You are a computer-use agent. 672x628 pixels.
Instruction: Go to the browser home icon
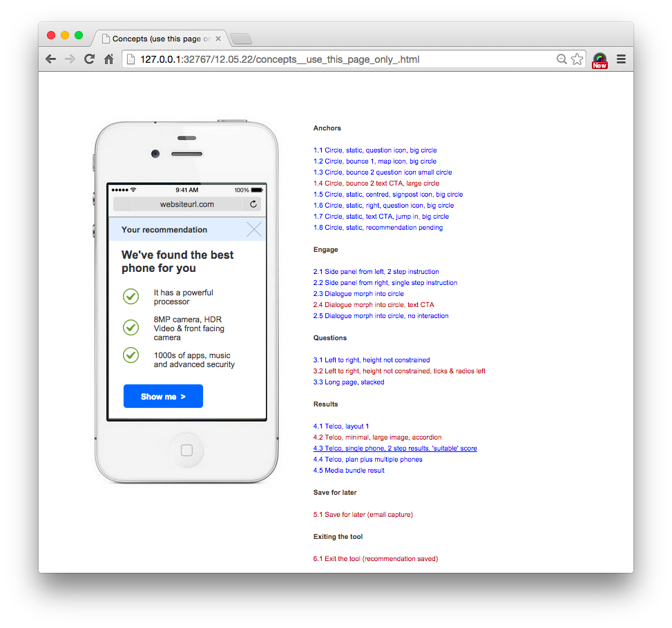click(x=109, y=59)
